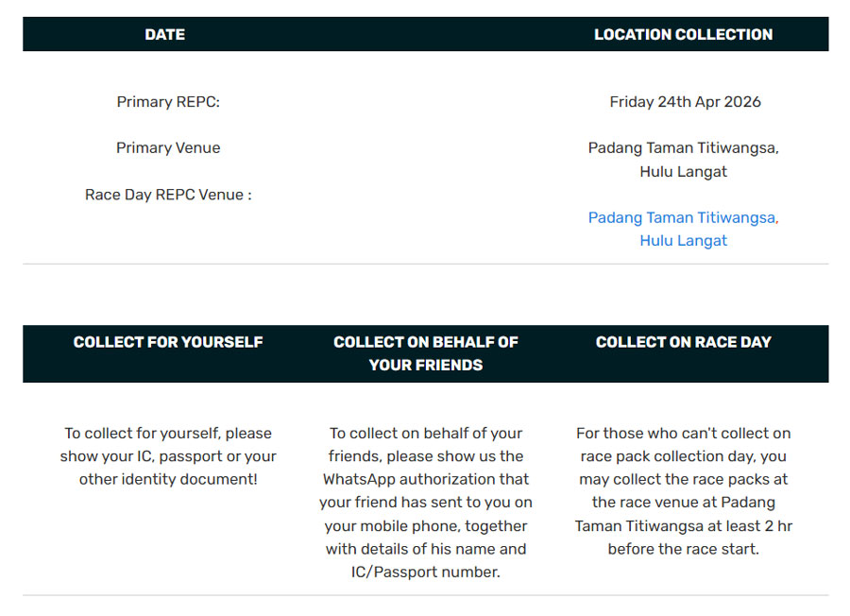Screen dimensions: 850x616
Task: Click the 'Race Day REPC Venue' label
Action: (168, 196)
